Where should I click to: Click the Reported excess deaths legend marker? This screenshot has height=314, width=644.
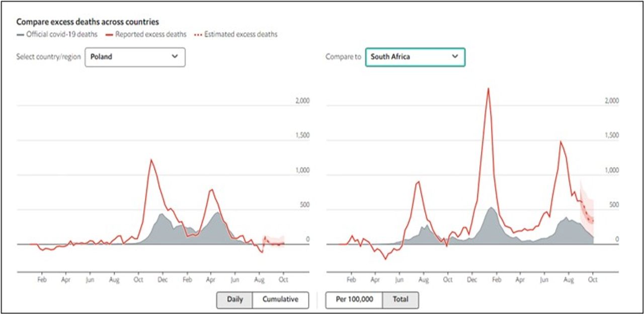(108, 35)
